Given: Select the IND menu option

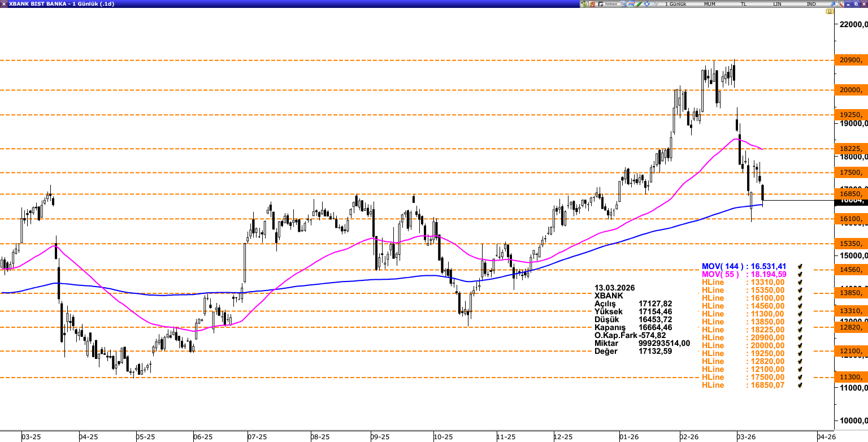Looking at the screenshot, I should [x=811, y=4].
